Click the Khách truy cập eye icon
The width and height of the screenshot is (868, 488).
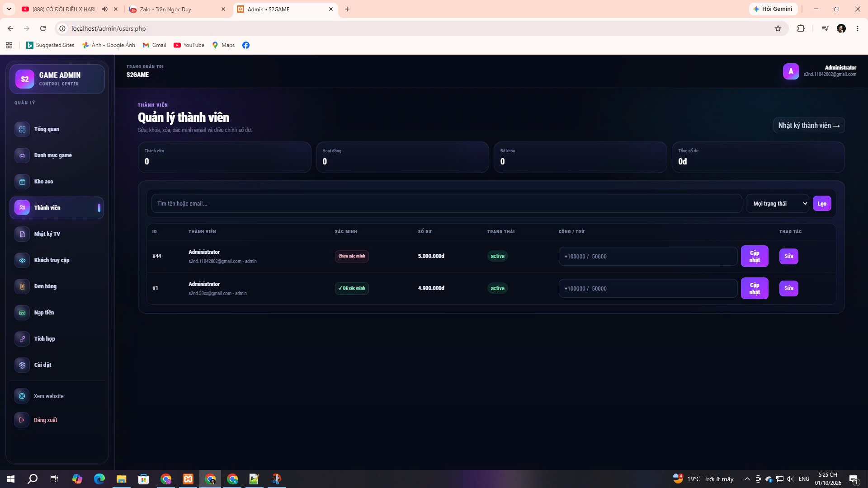coord(22,260)
